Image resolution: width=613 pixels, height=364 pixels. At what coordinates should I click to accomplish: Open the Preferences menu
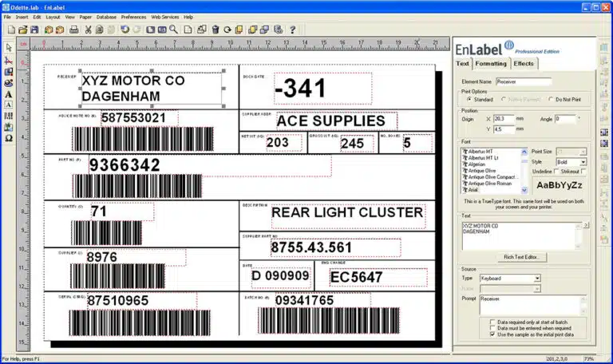133,18
